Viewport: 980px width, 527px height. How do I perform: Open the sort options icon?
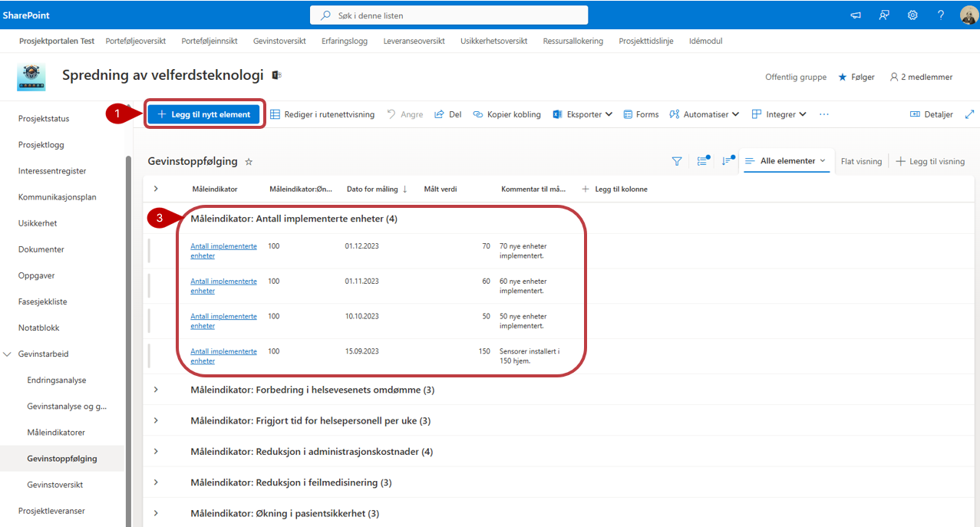[726, 161]
